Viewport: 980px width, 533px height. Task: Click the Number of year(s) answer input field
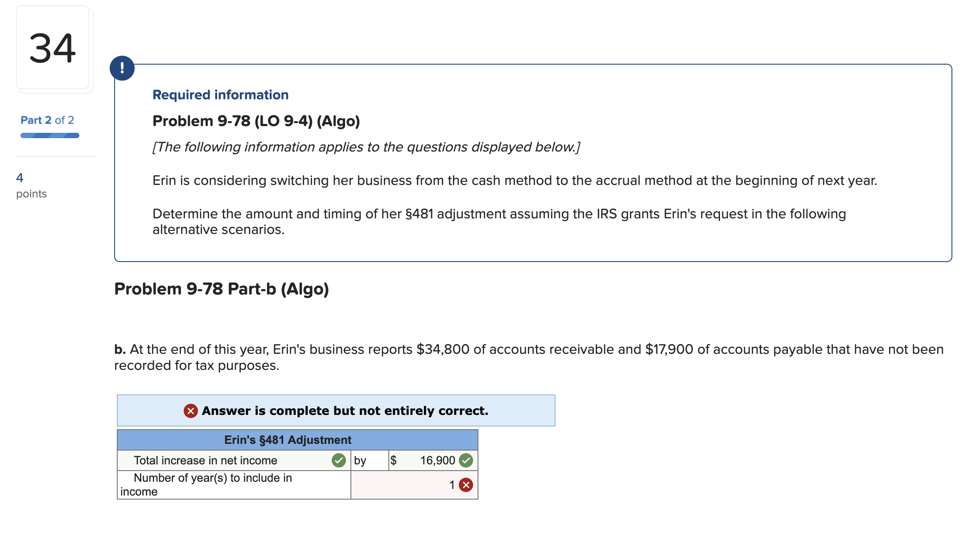(x=414, y=484)
